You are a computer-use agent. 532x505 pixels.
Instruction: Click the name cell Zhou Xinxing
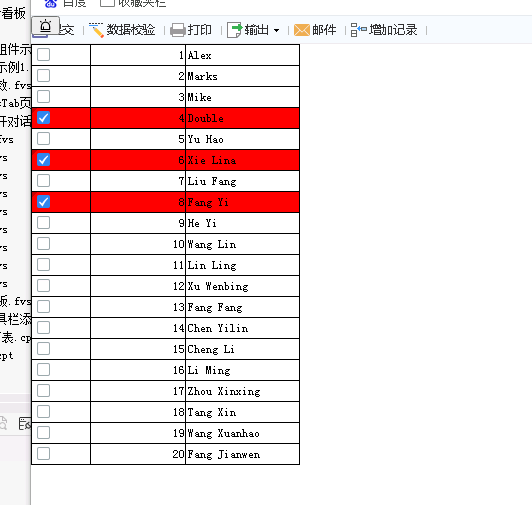(242, 391)
